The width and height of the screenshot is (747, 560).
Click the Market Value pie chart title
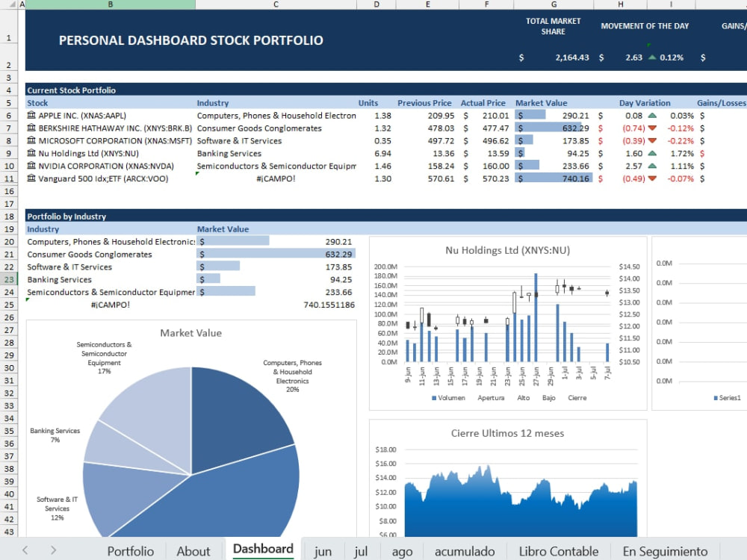[190, 333]
